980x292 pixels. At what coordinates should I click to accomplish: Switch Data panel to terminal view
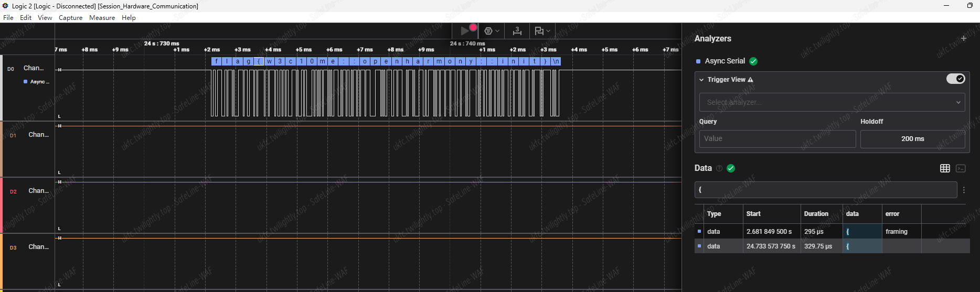tap(961, 168)
